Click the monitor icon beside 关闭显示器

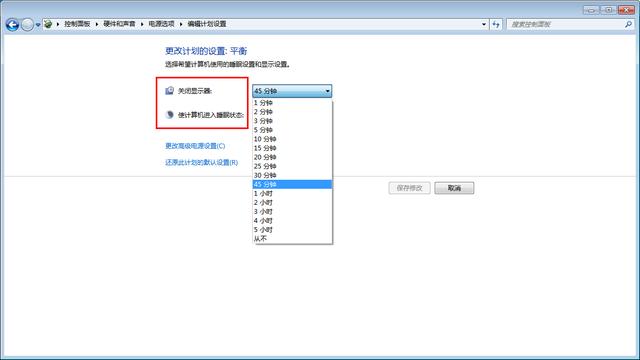click(169, 91)
